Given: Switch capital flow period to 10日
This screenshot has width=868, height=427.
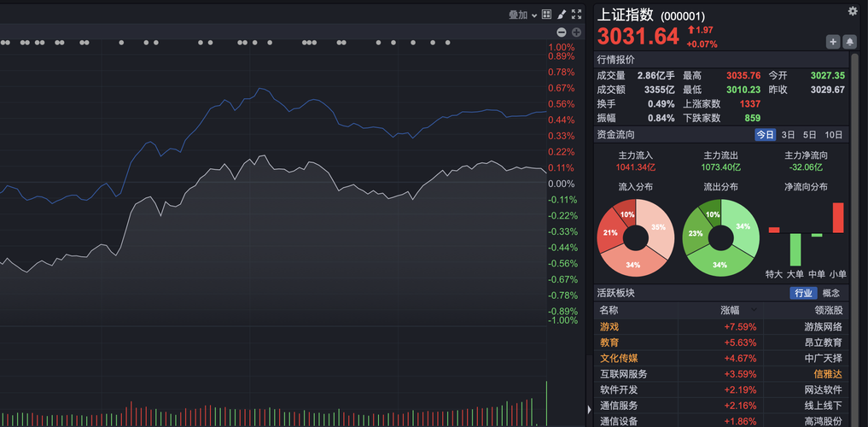Looking at the screenshot, I should [x=834, y=135].
